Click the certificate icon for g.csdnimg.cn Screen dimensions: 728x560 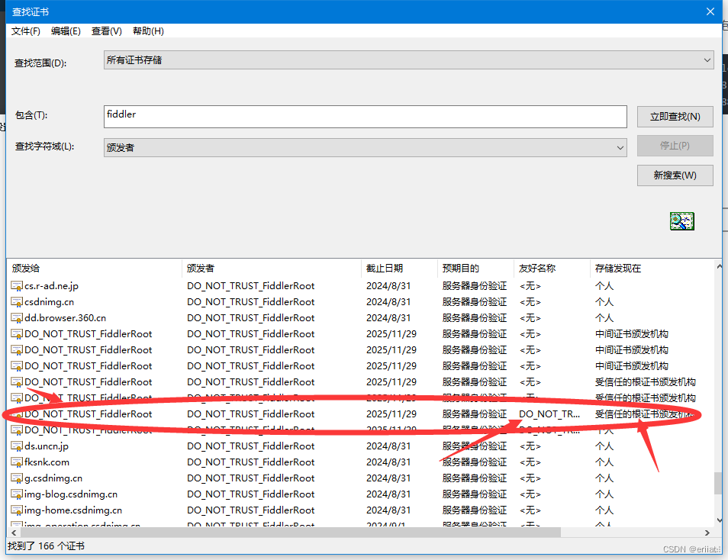pos(17,478)
